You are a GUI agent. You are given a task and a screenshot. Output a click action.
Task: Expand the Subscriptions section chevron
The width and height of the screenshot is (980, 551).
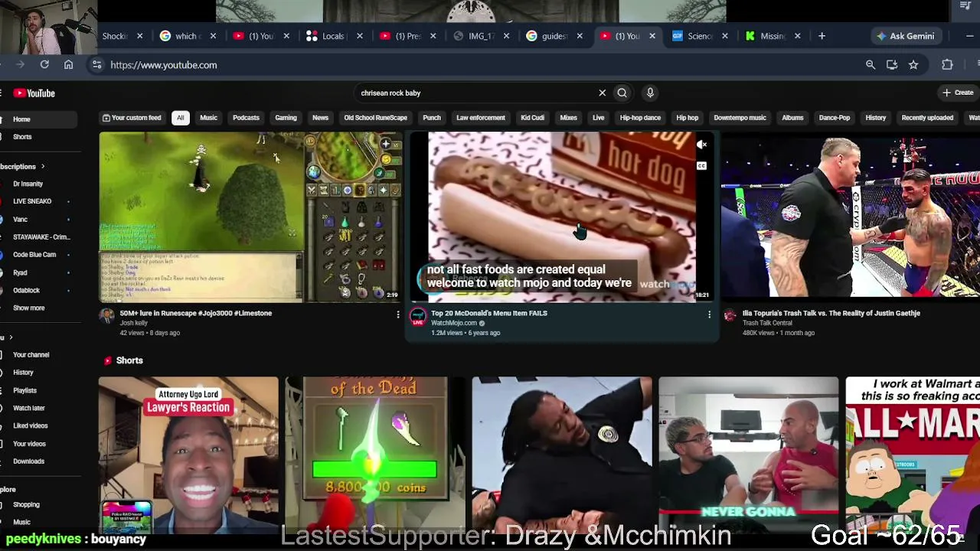click(x=43, y=166)
